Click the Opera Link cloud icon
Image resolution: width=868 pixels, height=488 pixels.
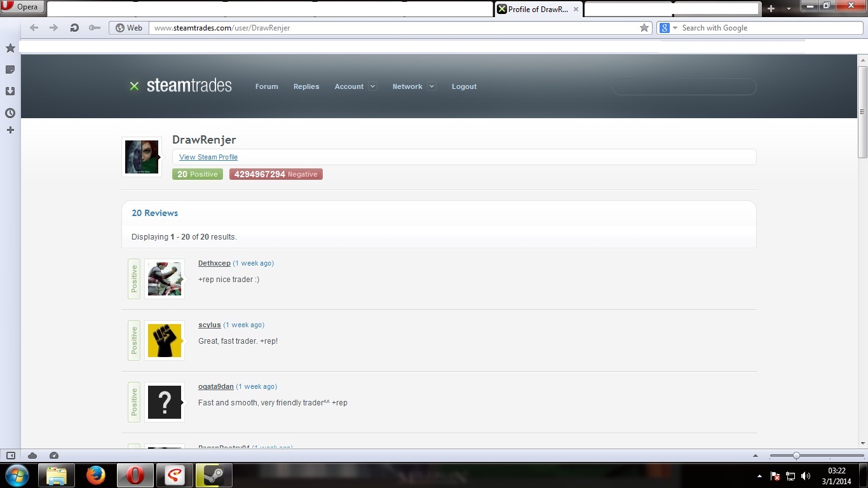coord(32,456)
